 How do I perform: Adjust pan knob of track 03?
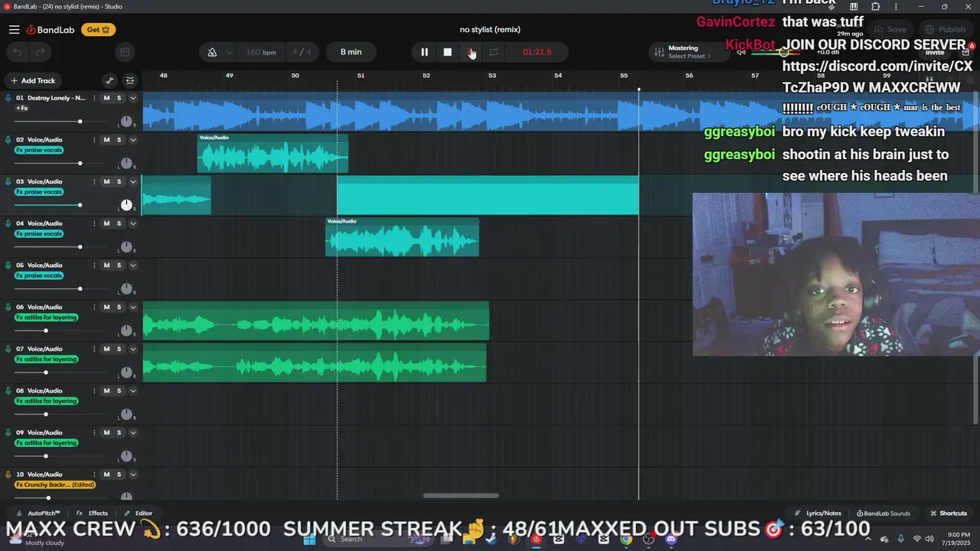click(126, 205)
